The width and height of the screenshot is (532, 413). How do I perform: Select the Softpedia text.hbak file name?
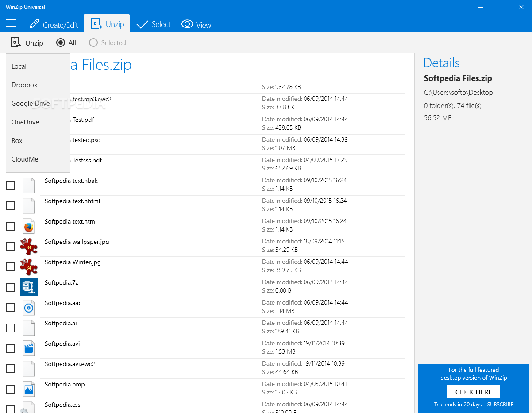(71, 181)
